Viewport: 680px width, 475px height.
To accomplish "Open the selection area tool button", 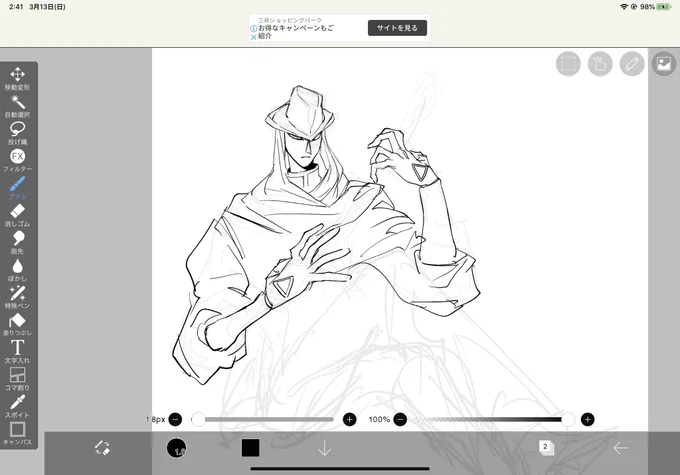I will [568, 64].
